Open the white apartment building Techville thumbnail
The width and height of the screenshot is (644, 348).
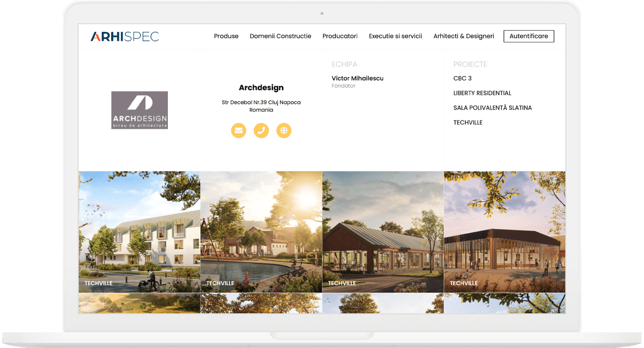[139, 231]
